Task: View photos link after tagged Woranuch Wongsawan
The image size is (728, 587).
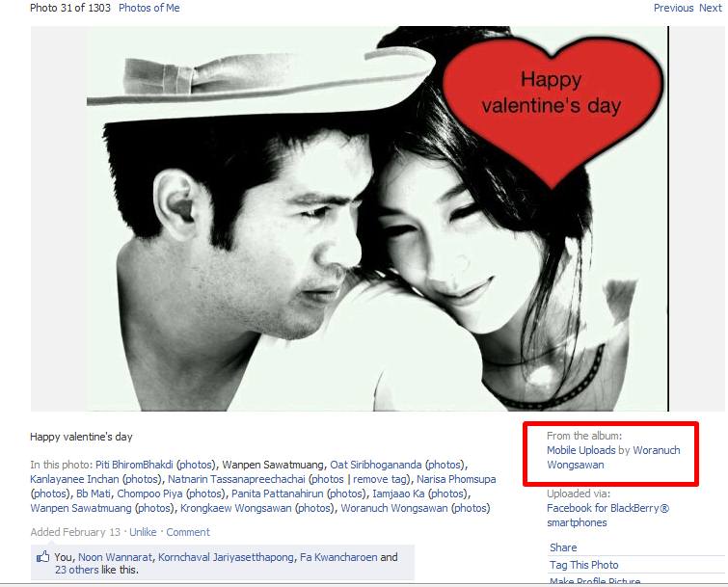Action: coord(471,508)
